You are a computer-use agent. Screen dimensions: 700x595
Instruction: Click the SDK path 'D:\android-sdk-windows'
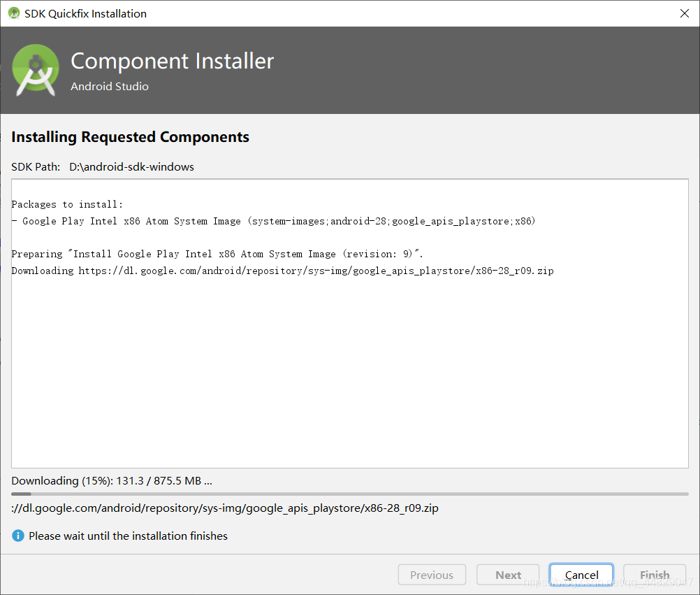[x=132, y=166]
